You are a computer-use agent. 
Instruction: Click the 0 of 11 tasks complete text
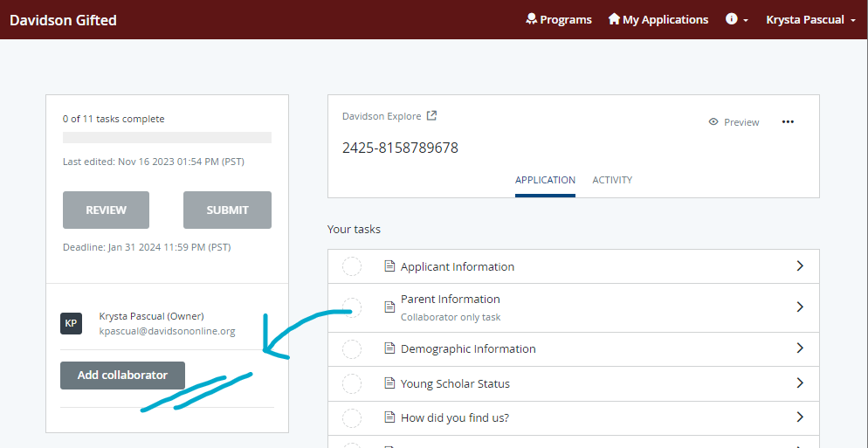[x=114, y=119]
